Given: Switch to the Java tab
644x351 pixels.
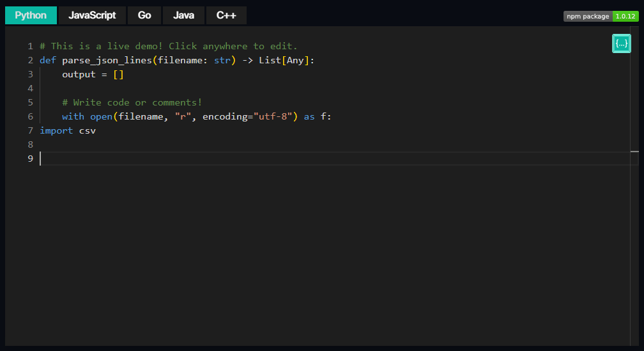Looking at the screenshot, I should click(183, 15).
